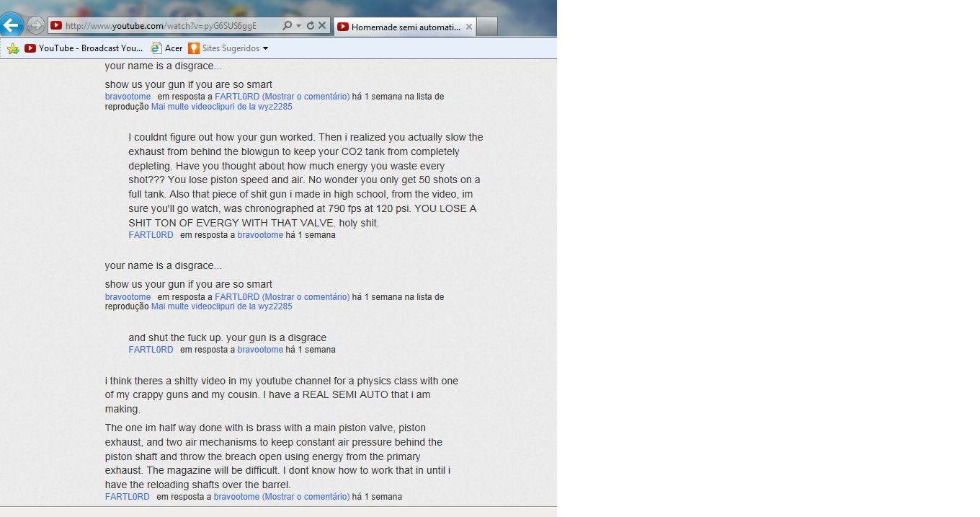Viewport: 980px width, 517px height.
Task: Click the YouTube favicon in the address bar
Action: coord(56,26)
